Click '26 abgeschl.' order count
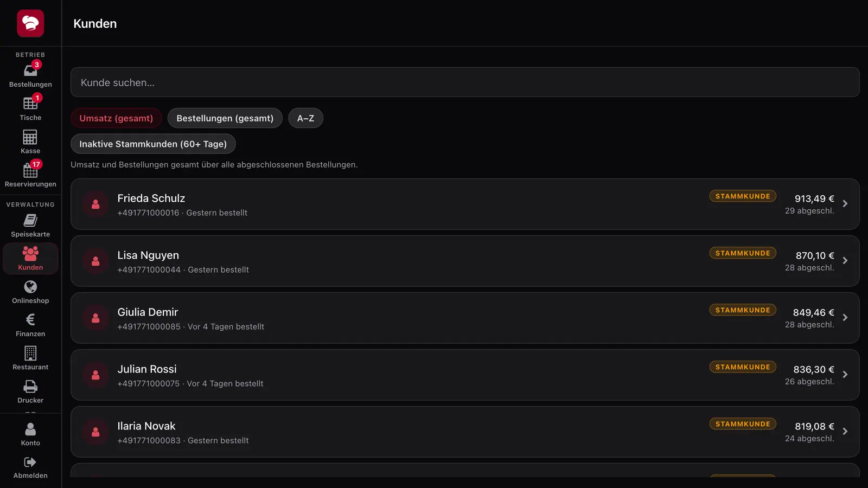The image size is (868, 488). coord(809,382)
